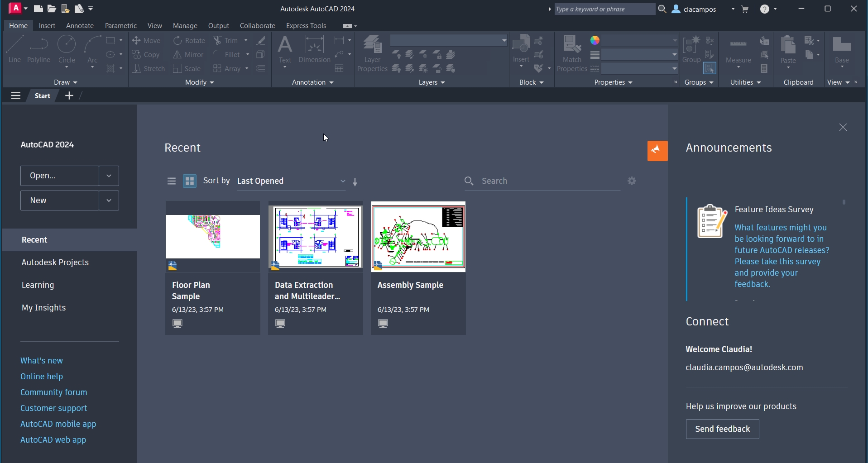Open the layer selection dropdown in Layers panel
868x463 pixels.
click(504, 40)
